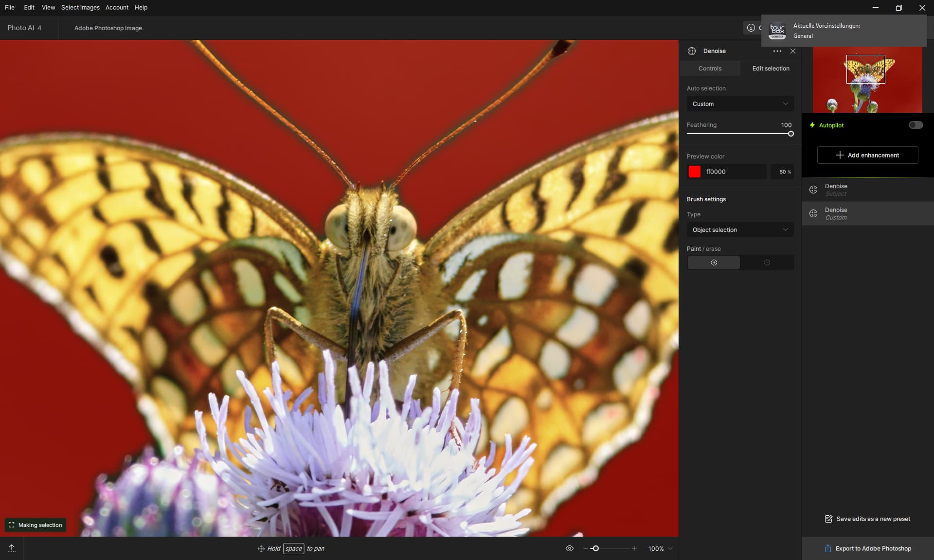934x560 pixels.
Task: Toggle the eye preview visibility icon
Action: [570, 548]
